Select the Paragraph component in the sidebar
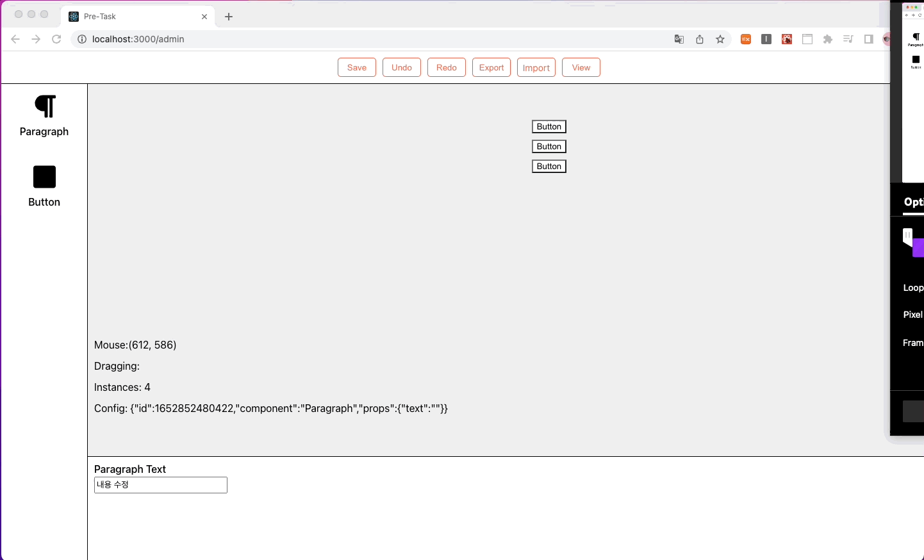 44,115
